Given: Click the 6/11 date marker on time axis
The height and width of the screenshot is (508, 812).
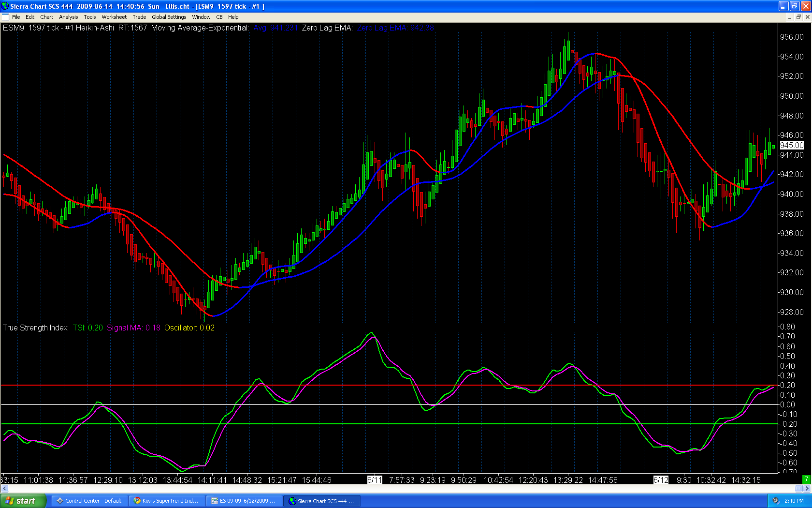Looking at the screenshot, I should click(x=375, y=480).
